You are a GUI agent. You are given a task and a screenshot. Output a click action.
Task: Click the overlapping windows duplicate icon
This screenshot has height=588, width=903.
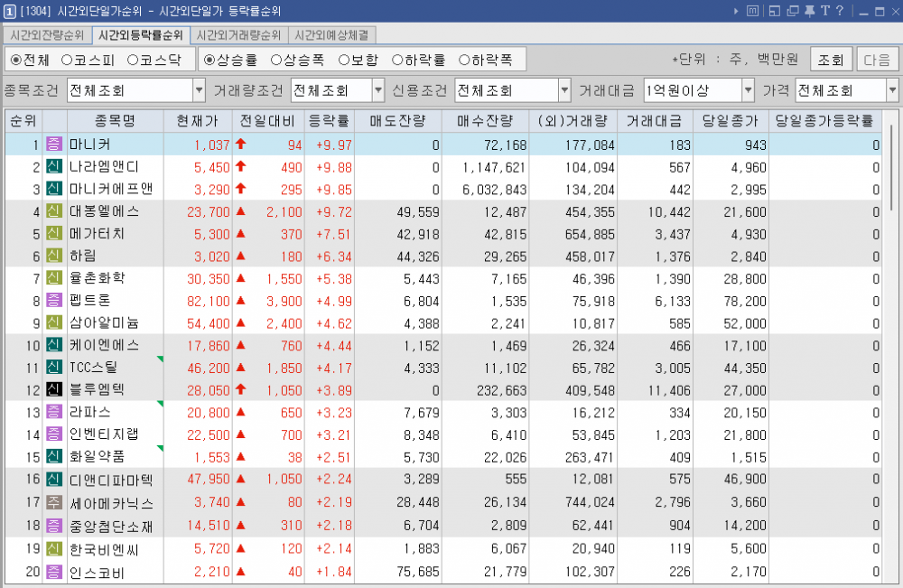[x=792, y=11]
